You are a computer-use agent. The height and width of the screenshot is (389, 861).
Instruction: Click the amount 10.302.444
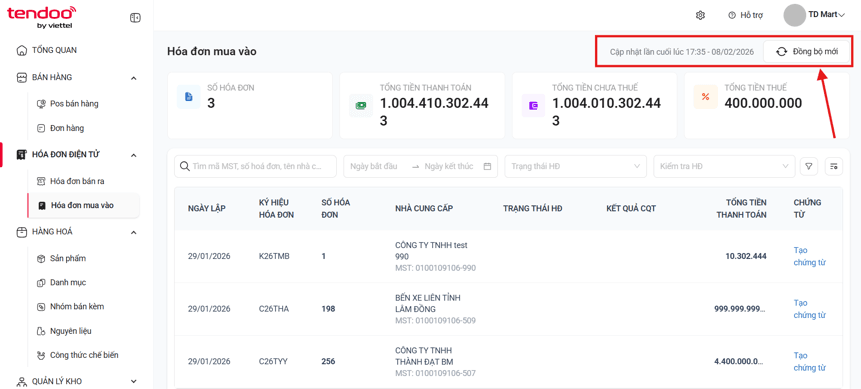pyautogui.click(x=746, y=256)
